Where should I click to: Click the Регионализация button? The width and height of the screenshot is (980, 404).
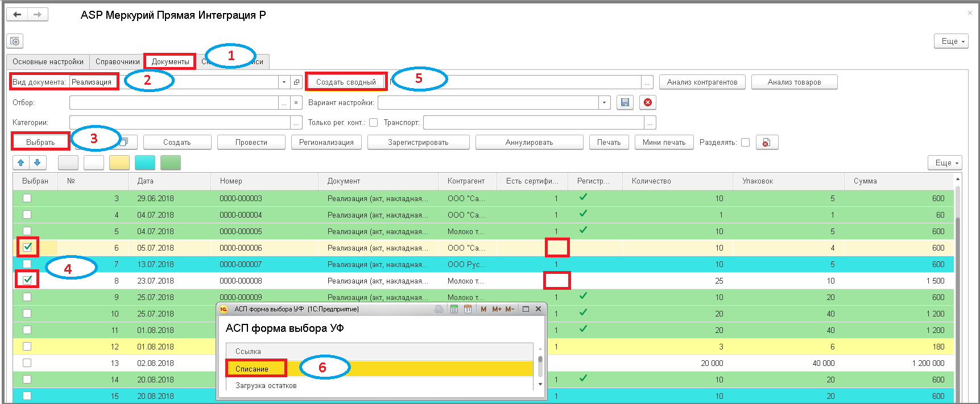click(x=326, y=142)
